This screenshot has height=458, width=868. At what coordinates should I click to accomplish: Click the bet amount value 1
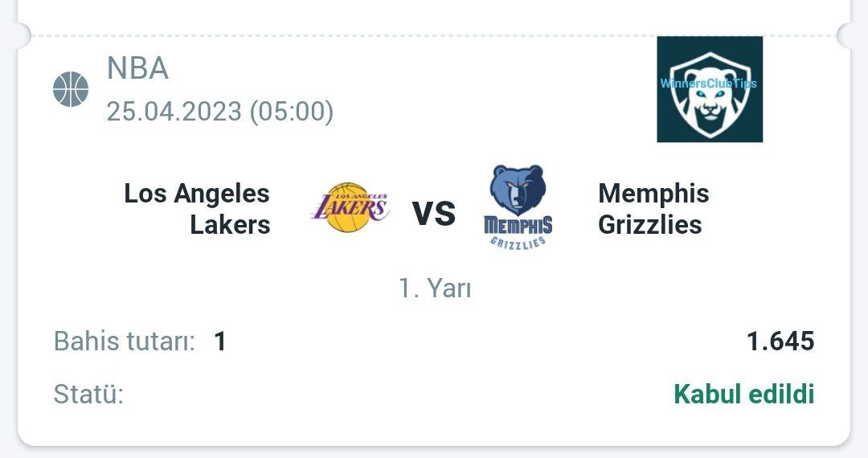point(220,341)
